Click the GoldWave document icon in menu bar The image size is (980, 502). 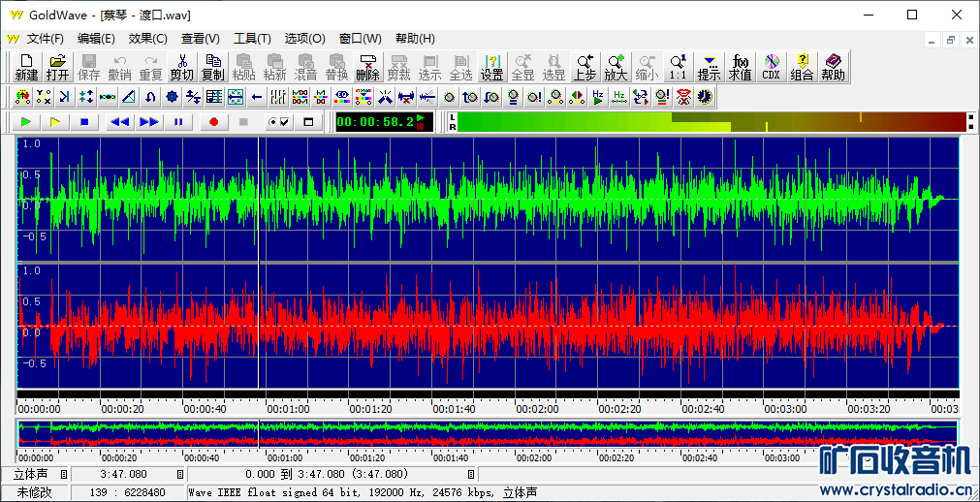point(13,39)
